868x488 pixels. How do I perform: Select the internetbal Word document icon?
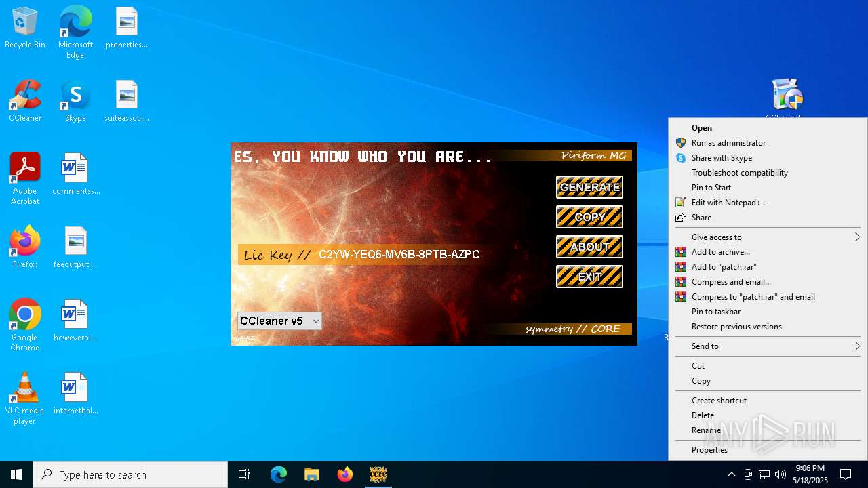tap(75, 394)
